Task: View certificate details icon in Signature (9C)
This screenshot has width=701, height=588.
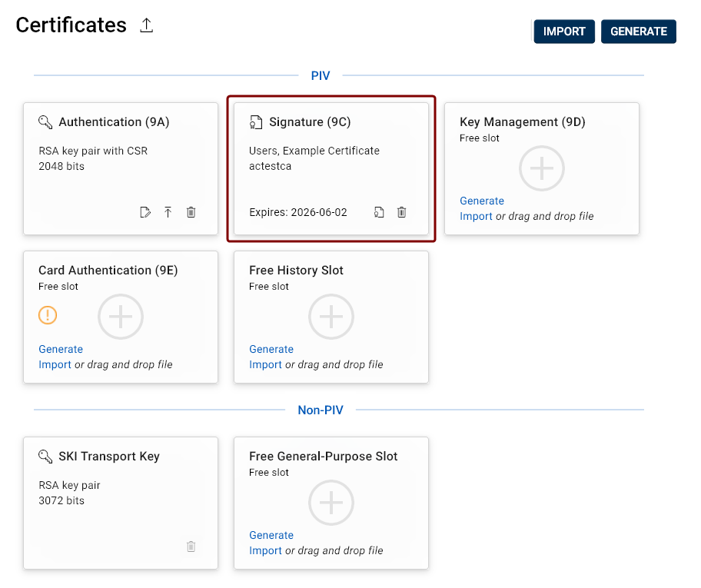Action: [x=379, y=212]
